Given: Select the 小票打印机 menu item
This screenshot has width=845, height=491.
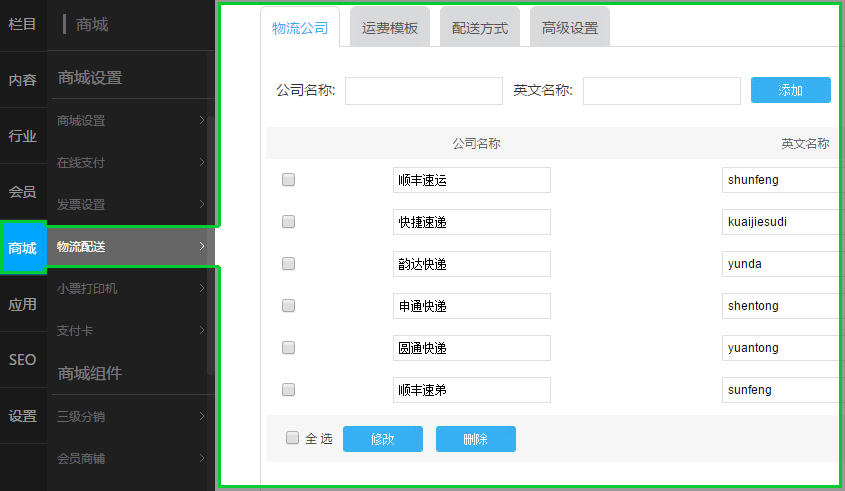Looking at the screenshot, I should point(130,289).
